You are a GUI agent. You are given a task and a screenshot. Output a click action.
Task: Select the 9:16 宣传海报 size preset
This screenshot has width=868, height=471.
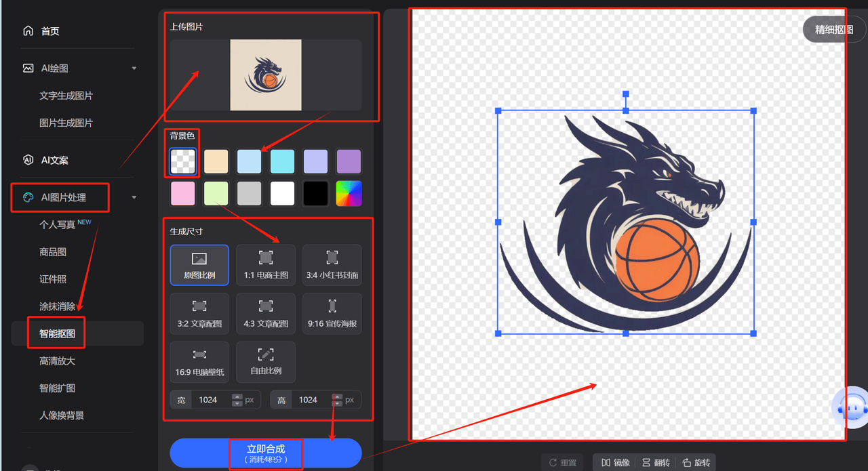coord(332,313)
